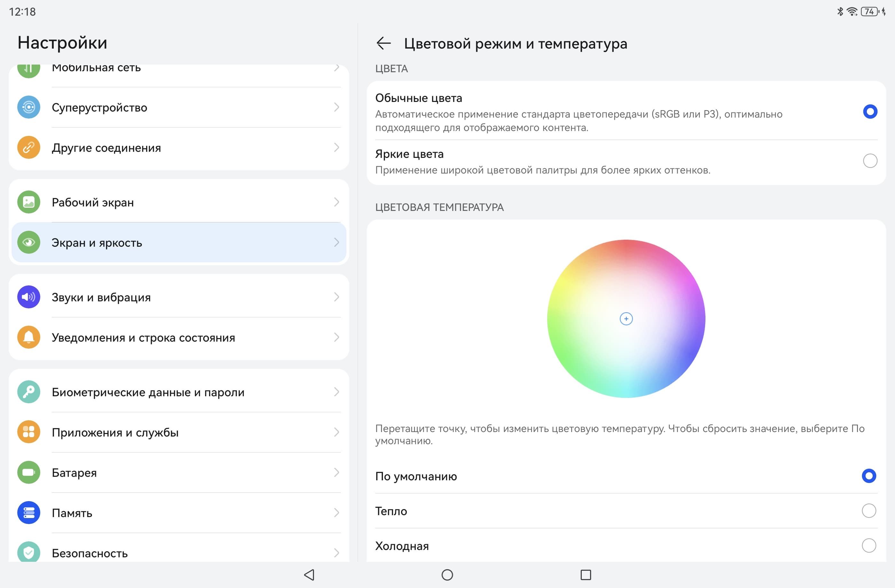895x588 pixels.
Task: Tap the teal key biometrics icon
Action: (28, 392)
